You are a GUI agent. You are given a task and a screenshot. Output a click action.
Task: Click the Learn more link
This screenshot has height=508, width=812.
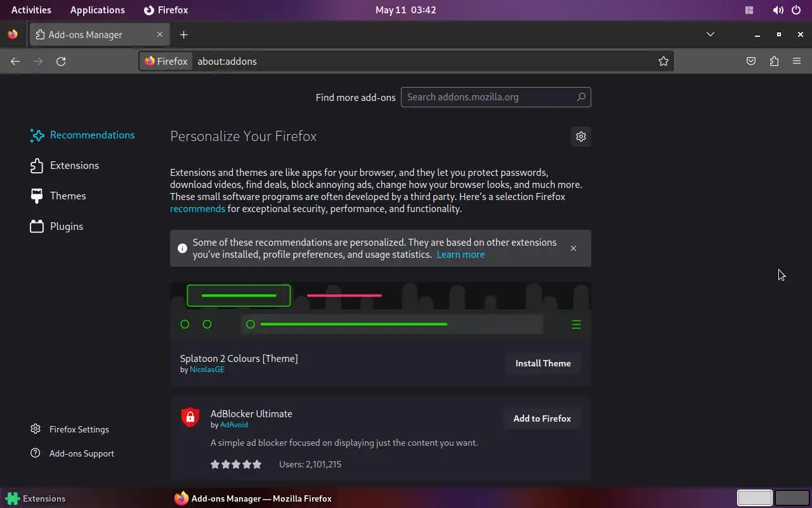click(461, 254)
